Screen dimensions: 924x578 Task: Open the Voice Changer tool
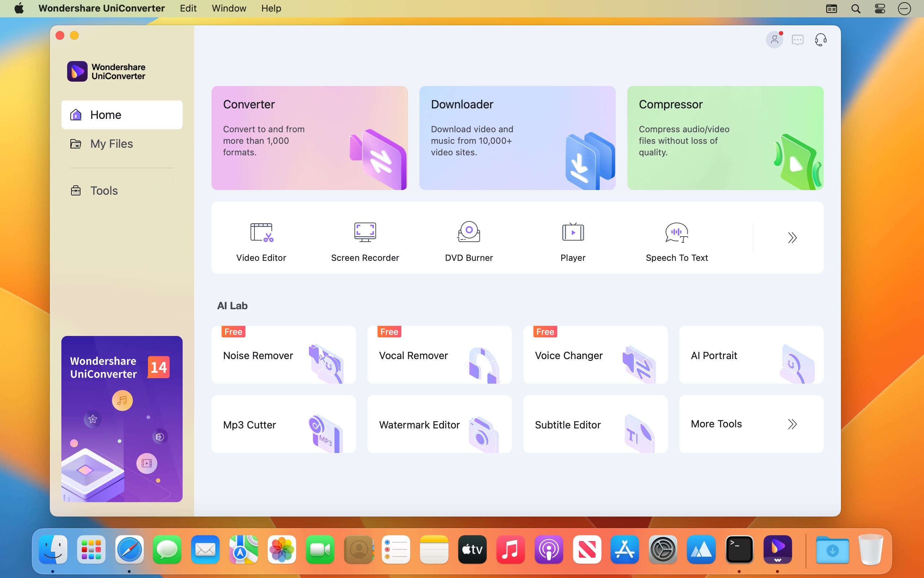[595, 355]
